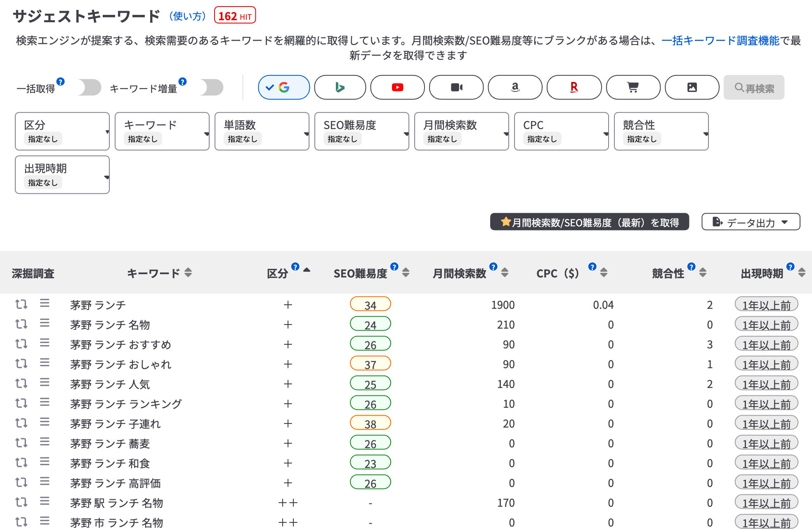Open help tooltip for 競合性 column
The height and width of the screenshot is (529, 812).
pos(692,267)
